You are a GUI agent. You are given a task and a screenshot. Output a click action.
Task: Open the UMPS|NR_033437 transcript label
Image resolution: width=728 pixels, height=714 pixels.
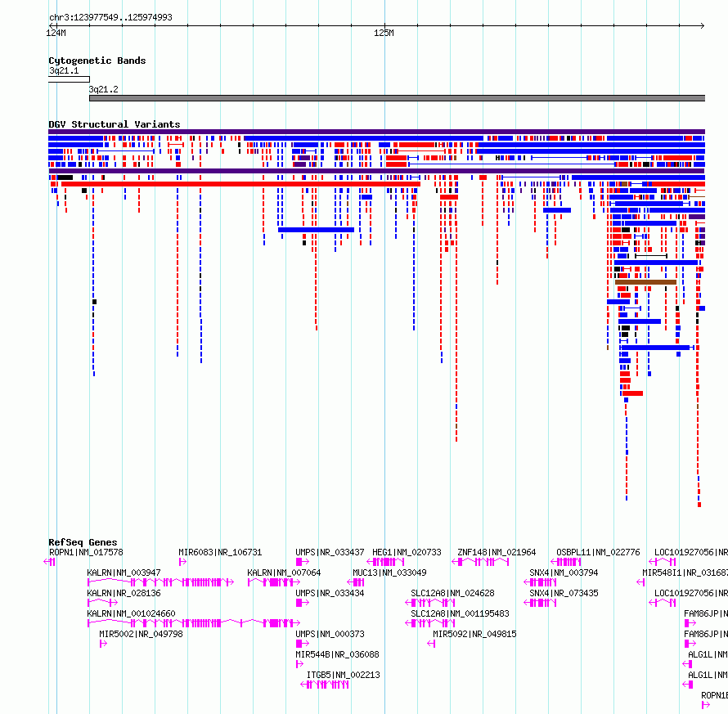(x=330, y=552)
